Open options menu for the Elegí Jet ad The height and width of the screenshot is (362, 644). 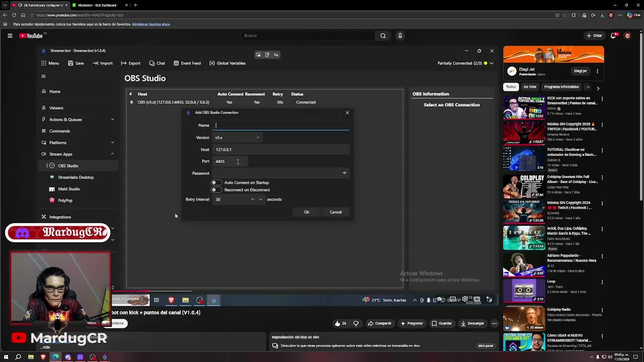coord(597,71)
